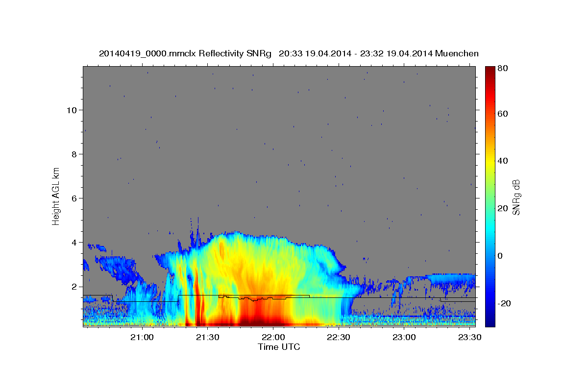
Task: Click the height tick label 8
Action: tap(73, 154)
